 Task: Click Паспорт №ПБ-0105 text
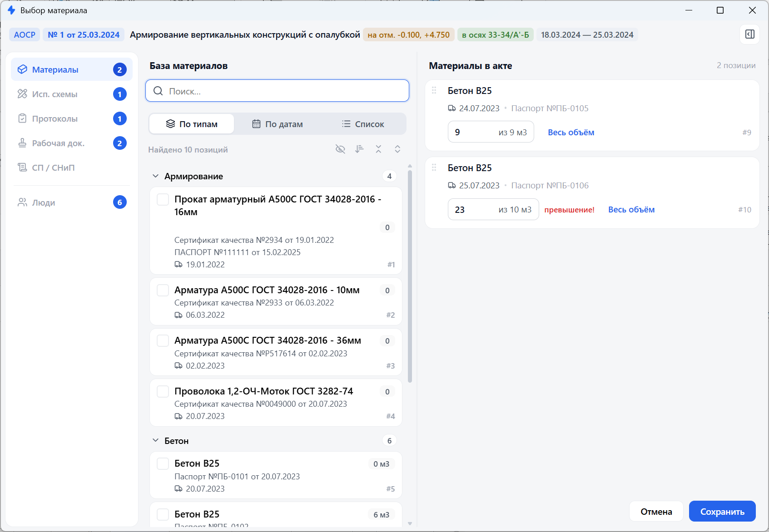550,108
